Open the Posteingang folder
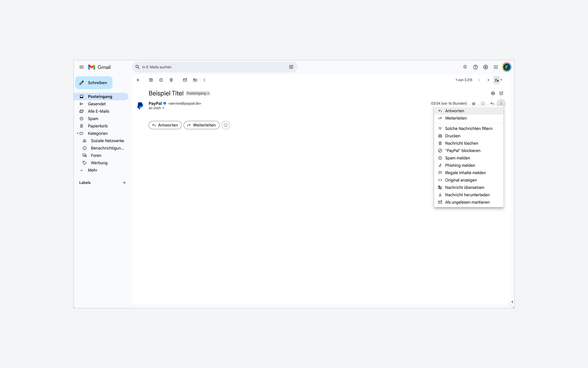This screenshot has width=588, height=368. point(101,96)
